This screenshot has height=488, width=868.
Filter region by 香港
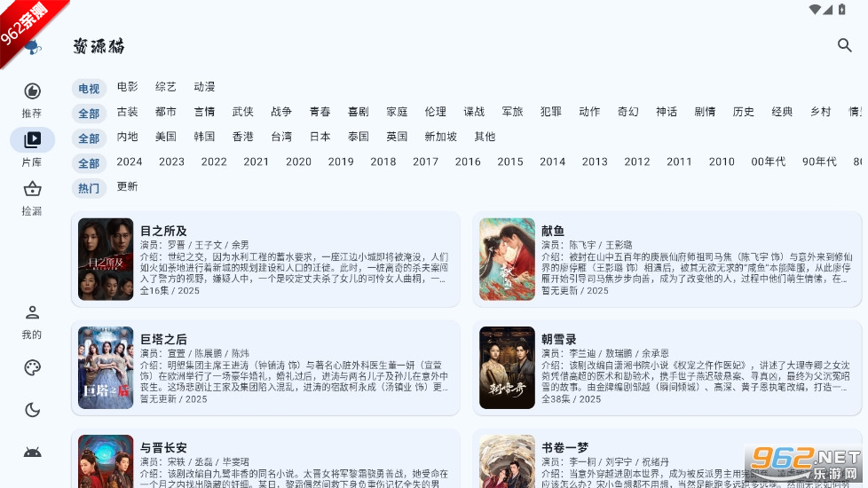click(242, 137)
